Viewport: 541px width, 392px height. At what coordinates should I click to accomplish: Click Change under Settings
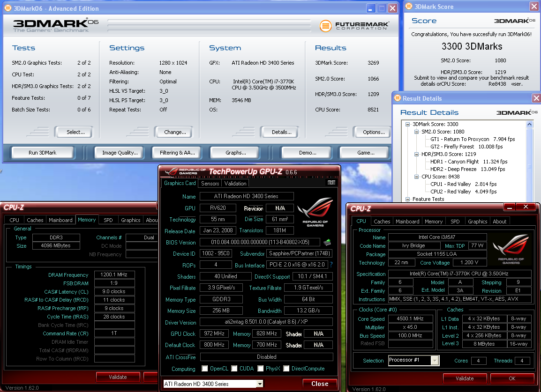pos(174,132)
